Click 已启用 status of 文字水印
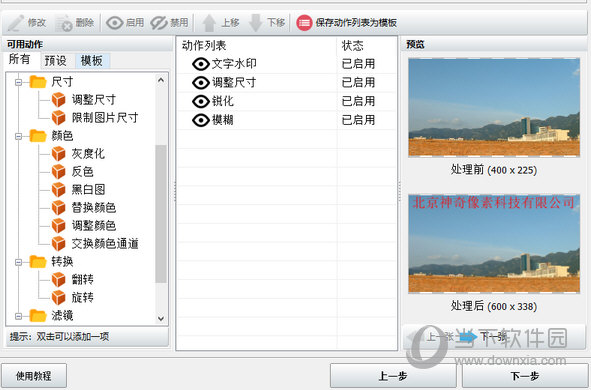The image size is (591, 390). [x=358, y=64]
